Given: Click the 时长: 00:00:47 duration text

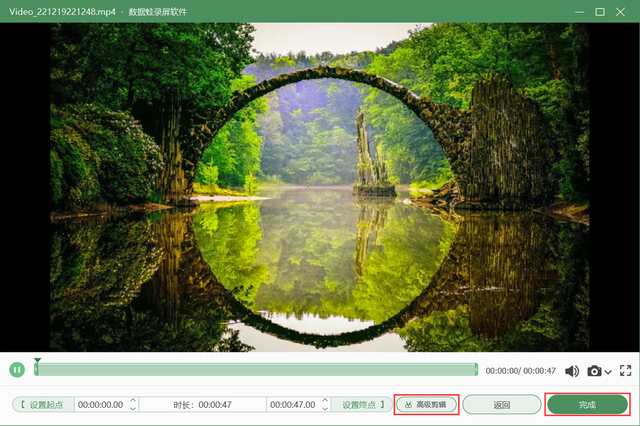Looking at the screenshot, I should [202, 404].
